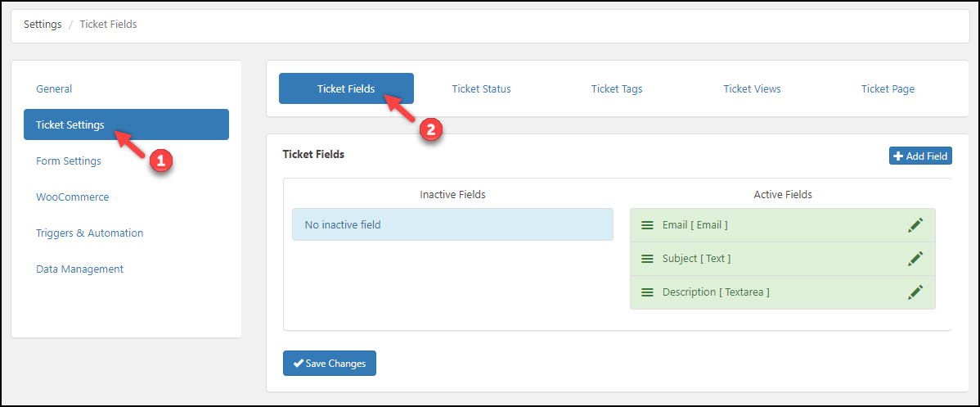This screenshot has width=980, height=407.
Task: Select the Ticket Page tab
Action: [888, 89]
